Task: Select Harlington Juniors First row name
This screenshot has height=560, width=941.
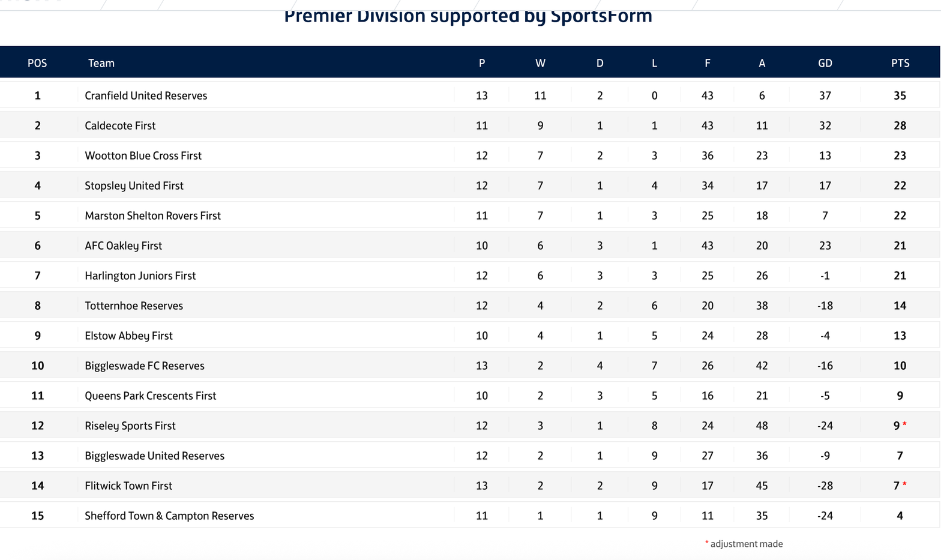Action: 140,275
